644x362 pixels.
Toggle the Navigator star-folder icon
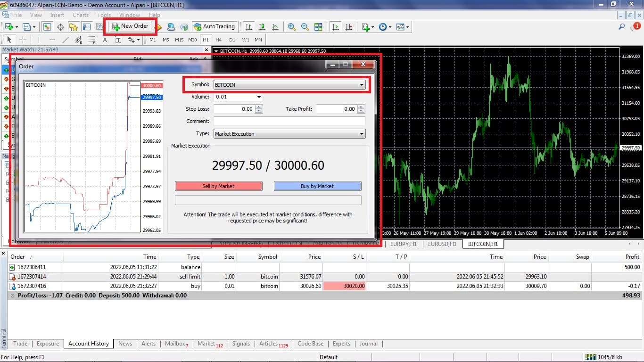pos(74,27)
